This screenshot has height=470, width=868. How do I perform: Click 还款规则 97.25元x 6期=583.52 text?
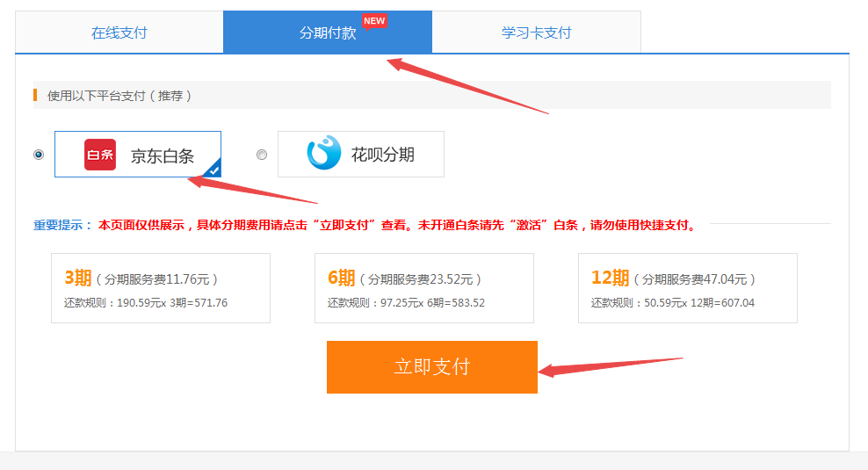point(406,303)
